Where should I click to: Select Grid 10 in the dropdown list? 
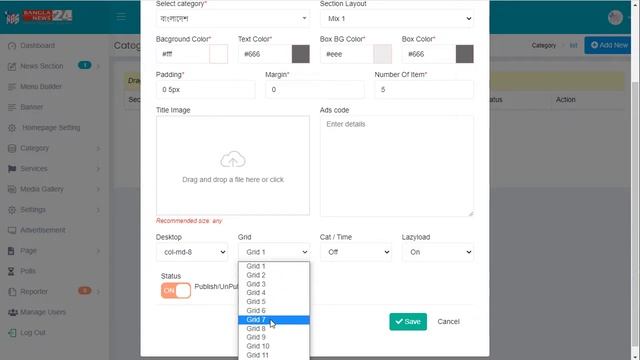[x=274, y=346]
